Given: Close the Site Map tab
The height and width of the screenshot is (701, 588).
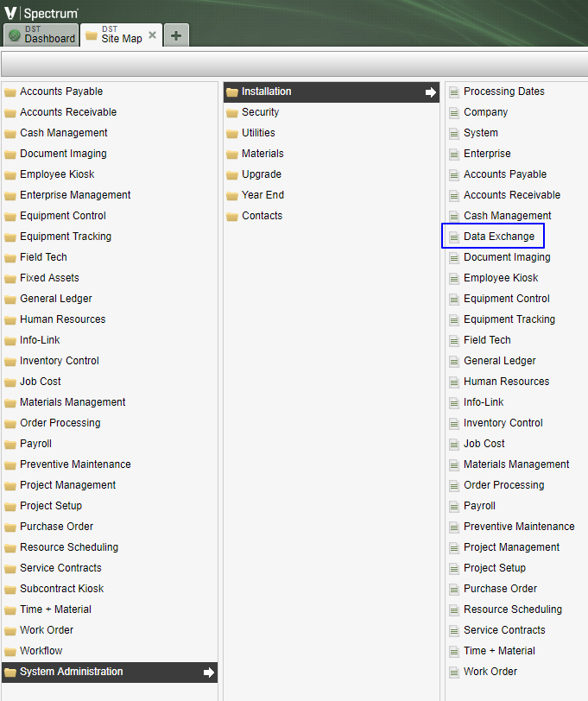Looking at the screenshot, I should click(x=153, y=35).
